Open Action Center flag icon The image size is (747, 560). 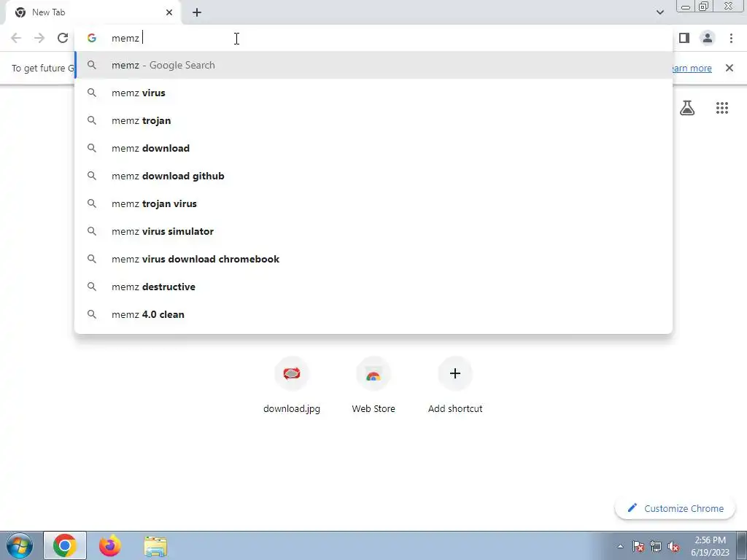[638, 546]
